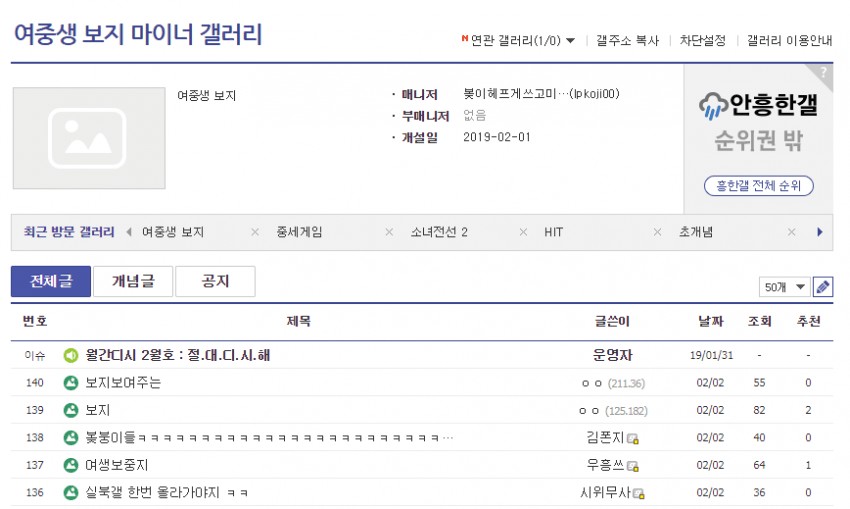Switch to the 개념글 tab
The width and height of the screenshot is (850, 509).
point(133,281)
